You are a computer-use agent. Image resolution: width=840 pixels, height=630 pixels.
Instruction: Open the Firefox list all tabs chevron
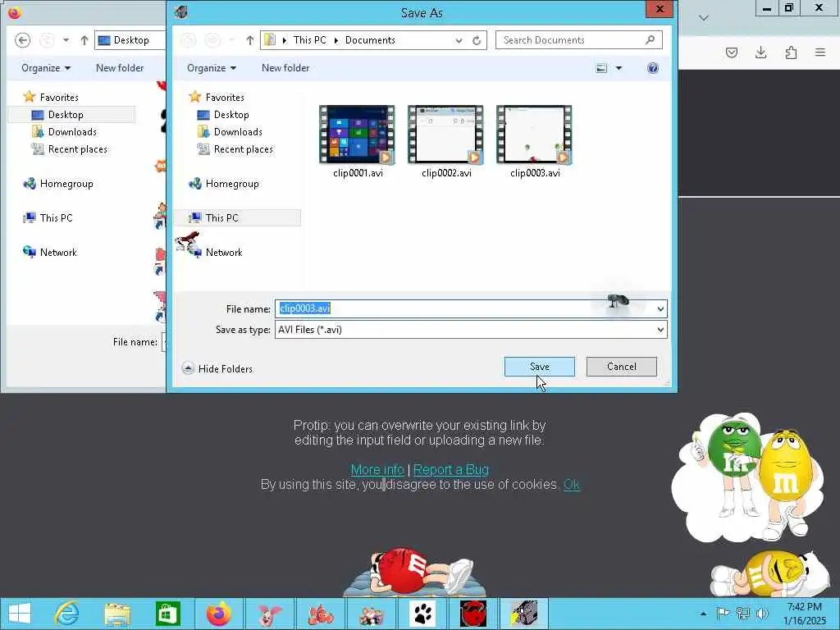click(x=704, y=18)
